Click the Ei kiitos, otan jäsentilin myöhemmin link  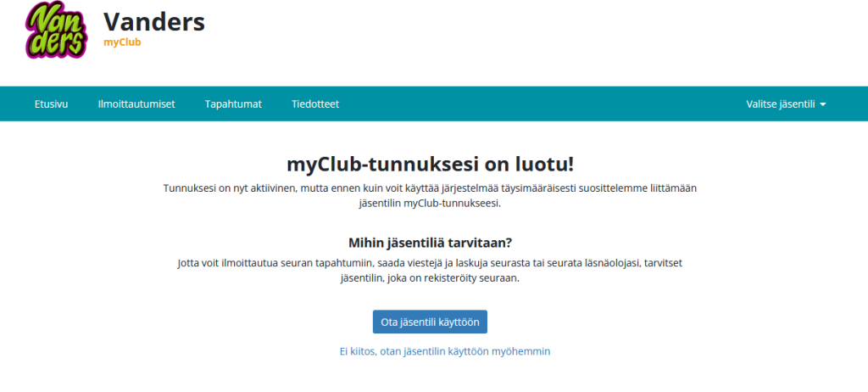pyautogui.click(x=434, y=350)
